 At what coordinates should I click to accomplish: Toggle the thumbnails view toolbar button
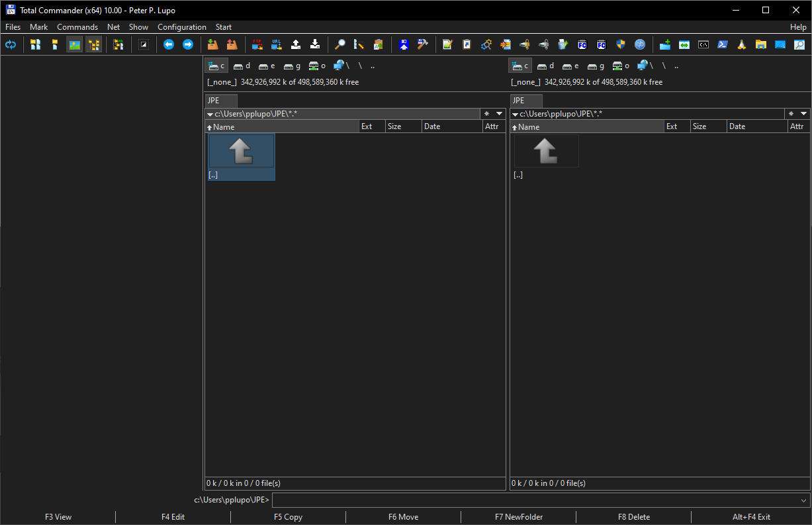click(74, 44)
